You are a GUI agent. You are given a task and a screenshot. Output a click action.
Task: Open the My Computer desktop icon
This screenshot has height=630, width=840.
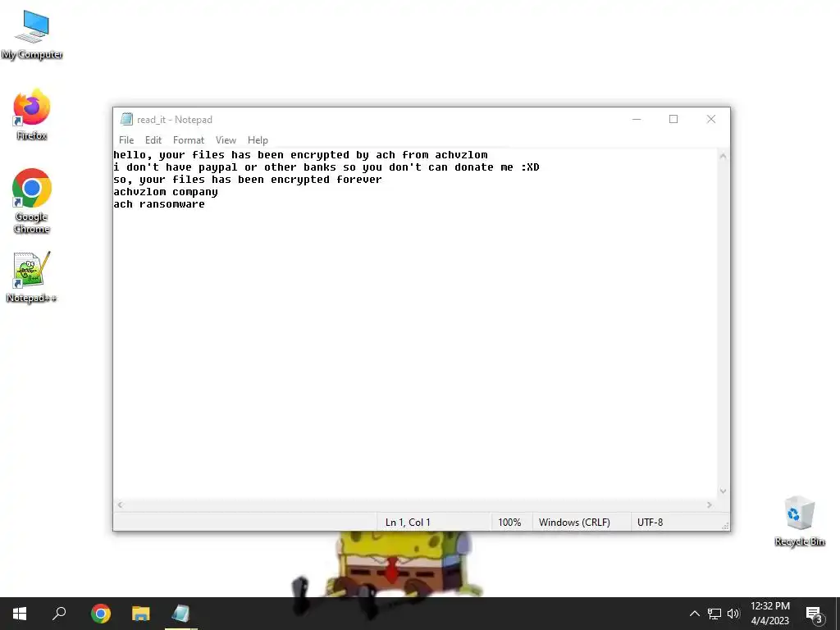(32, 34)
